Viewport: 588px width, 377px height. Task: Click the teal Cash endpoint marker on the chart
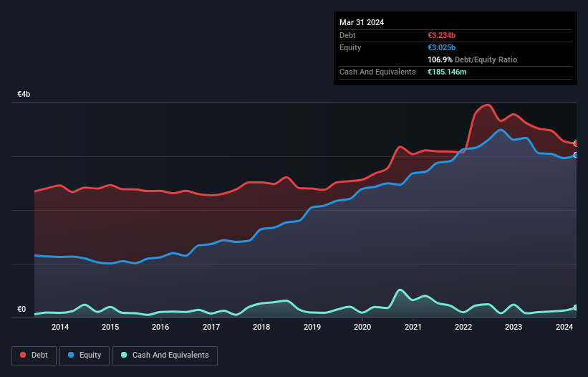click(576, 307)
